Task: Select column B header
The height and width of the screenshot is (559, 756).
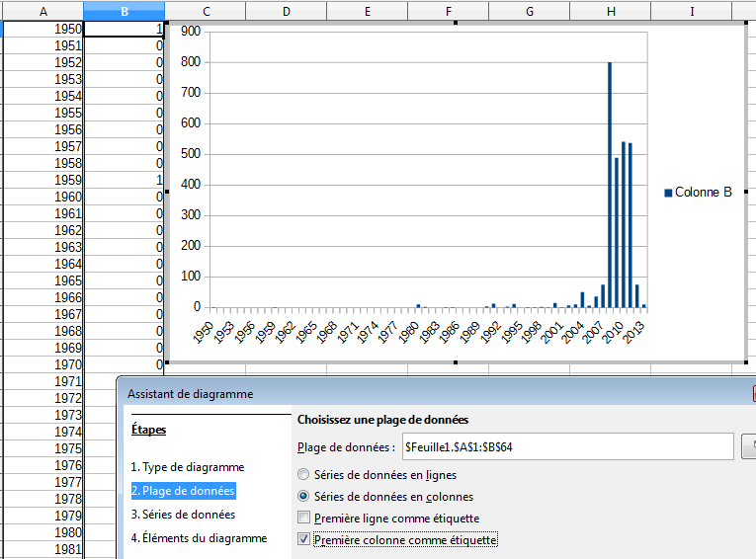Action: [124, 11]
